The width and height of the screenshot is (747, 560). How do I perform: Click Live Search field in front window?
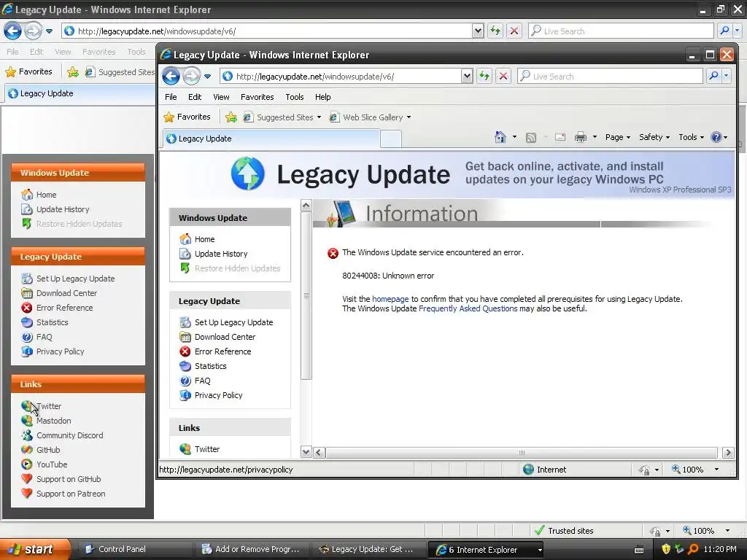click(x=611, y=76)
